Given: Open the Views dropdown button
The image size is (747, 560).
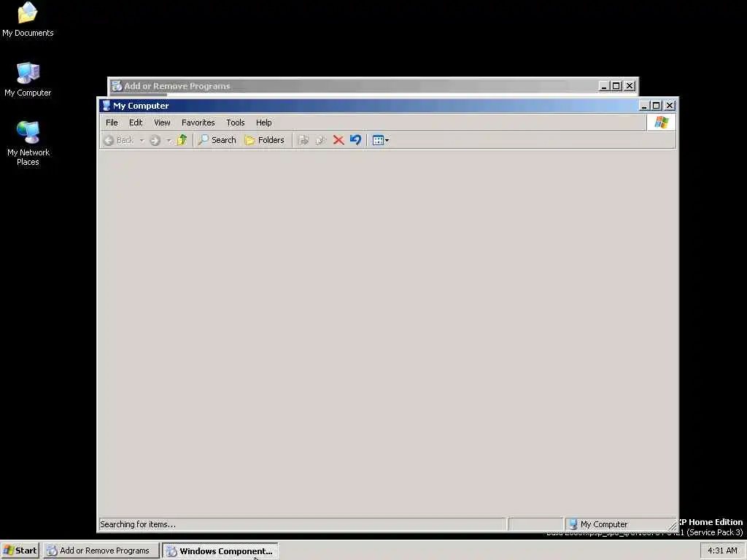Looking at the screenshot, I should tap(381, 140).
